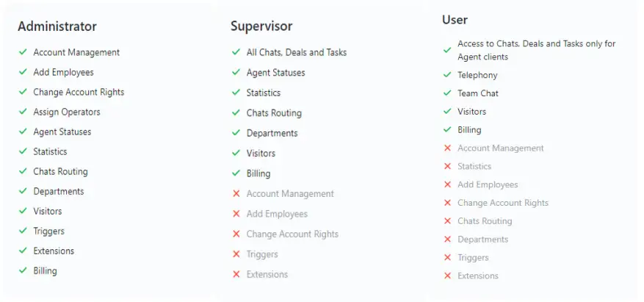
Task: Click Billing entry in the Administrator list
Action: point(46,271)
